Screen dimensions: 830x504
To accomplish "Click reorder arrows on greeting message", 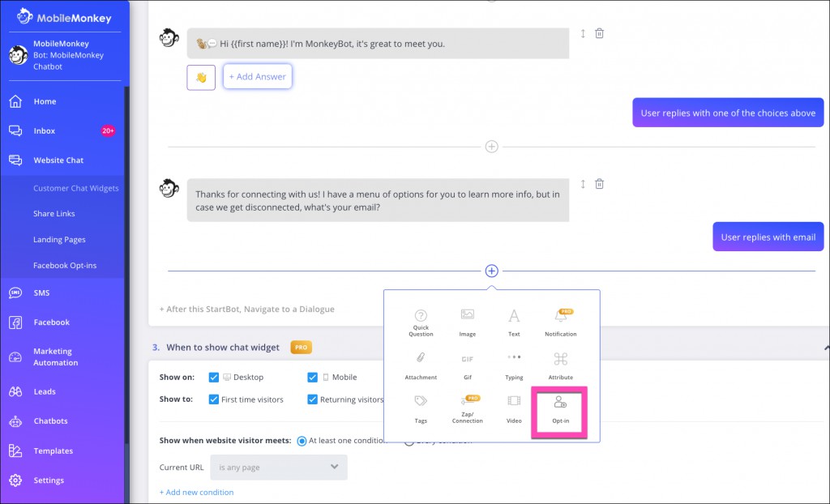I will pos(583,33).
